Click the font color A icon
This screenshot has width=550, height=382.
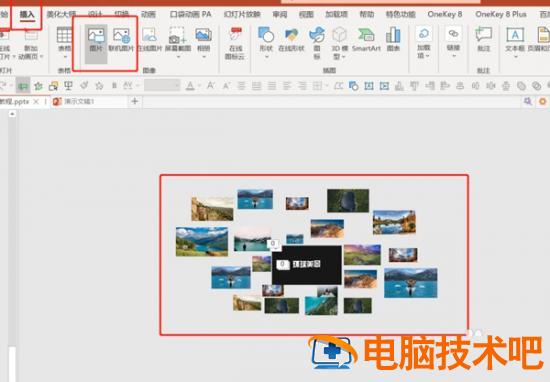(x=190, y=85)
